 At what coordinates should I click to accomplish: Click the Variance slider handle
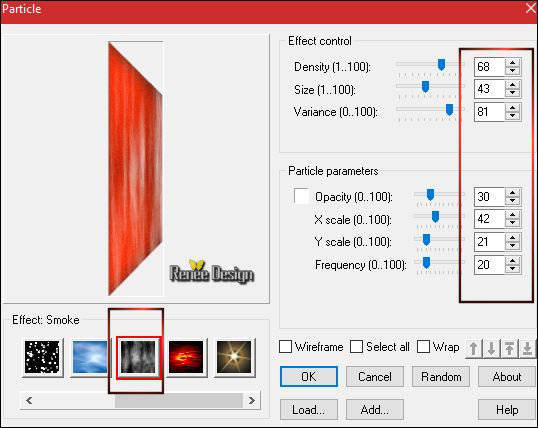coord(449,110)
